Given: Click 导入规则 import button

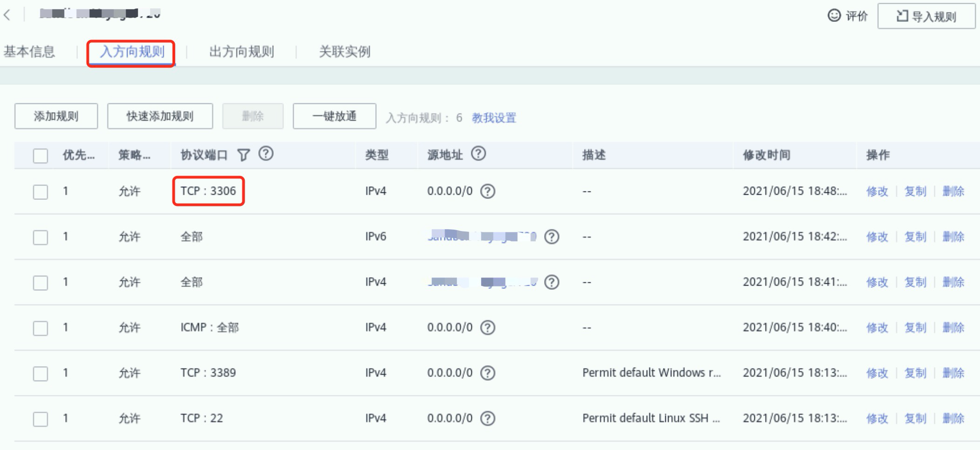Looking at the screenshot, I should point(926,16).
